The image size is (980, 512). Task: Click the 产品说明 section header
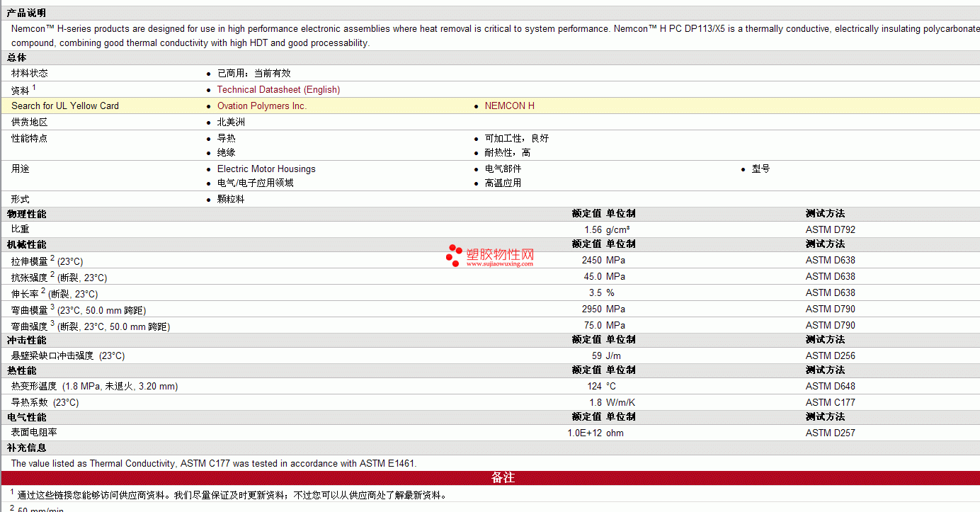click(26, 13)
